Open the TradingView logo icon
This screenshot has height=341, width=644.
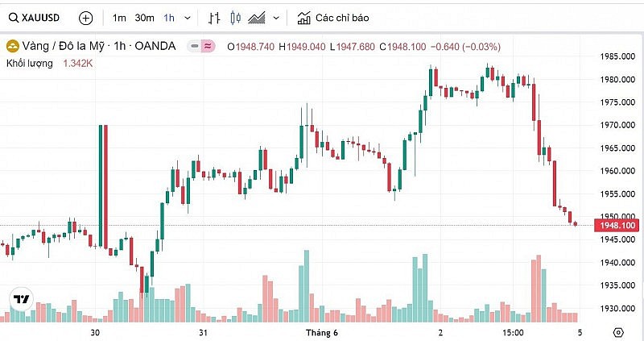pyautogui.click(x=20, y=299)
